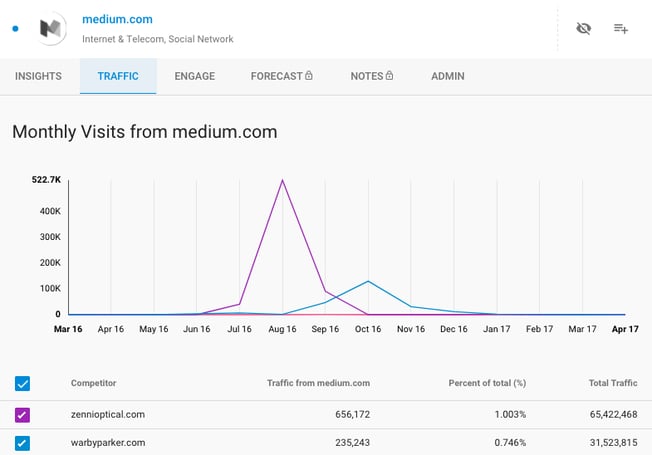Uncheck the warbyparker.com blue checkbox

[x=22, y=443]
